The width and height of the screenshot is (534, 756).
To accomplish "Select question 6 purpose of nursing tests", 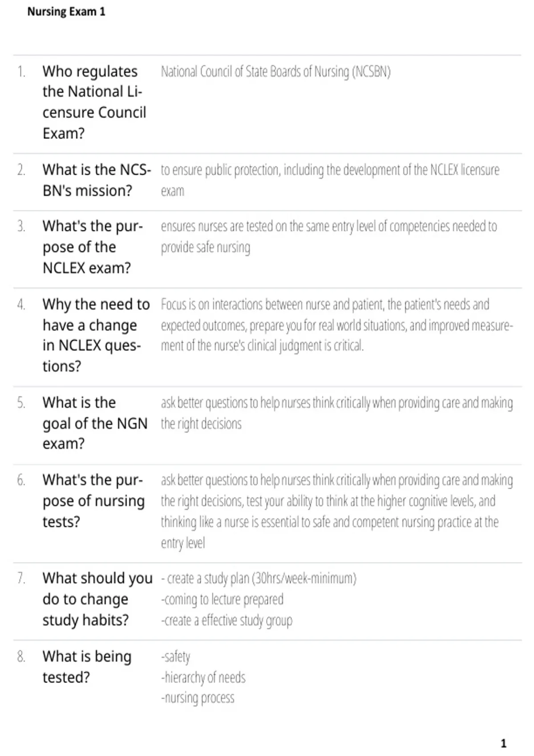I will 93,501.
